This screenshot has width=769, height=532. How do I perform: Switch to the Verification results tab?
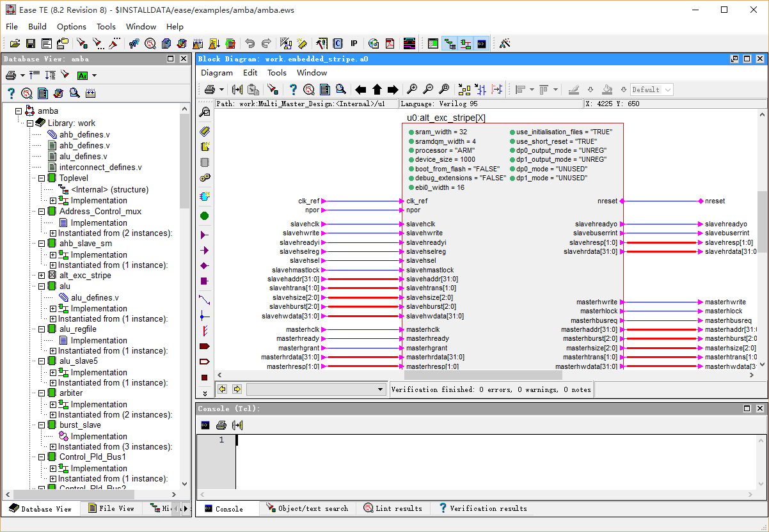(x=482, y=508)
